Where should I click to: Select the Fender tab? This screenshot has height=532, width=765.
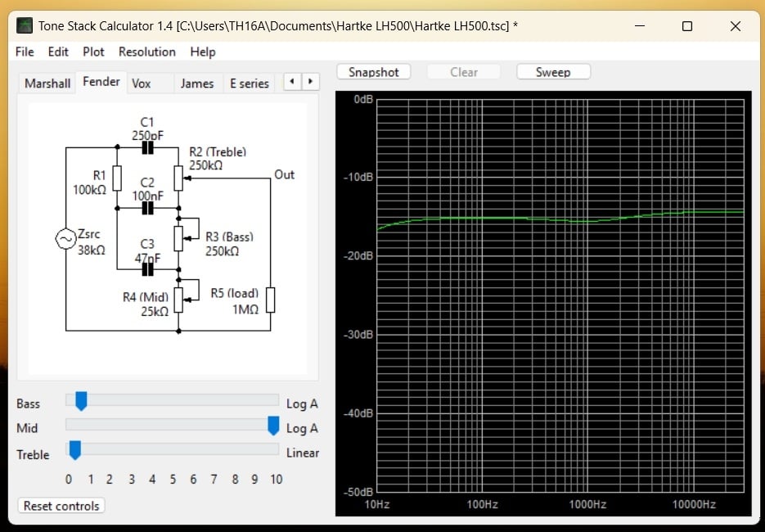(101, 82)
